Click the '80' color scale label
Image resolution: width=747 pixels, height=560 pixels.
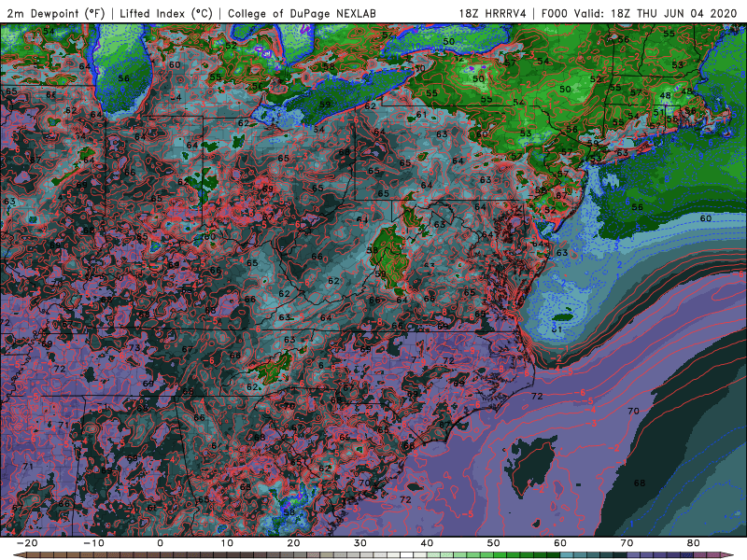click(x=694, y=543)
